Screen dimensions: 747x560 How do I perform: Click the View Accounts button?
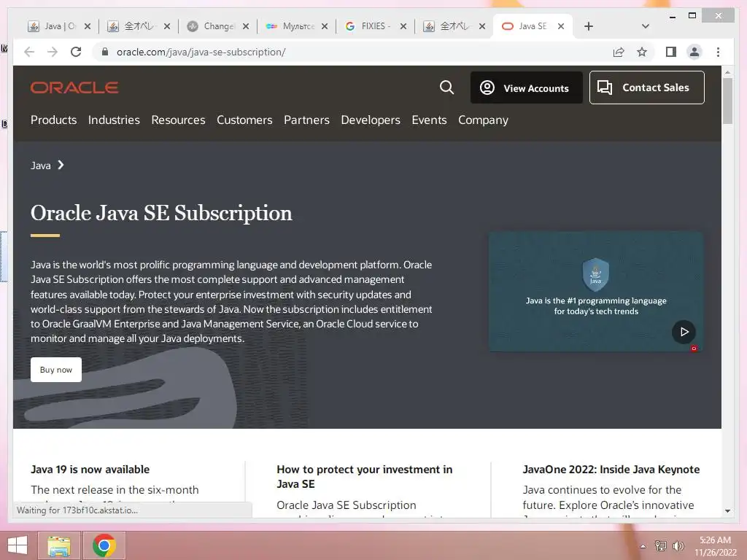527,87
